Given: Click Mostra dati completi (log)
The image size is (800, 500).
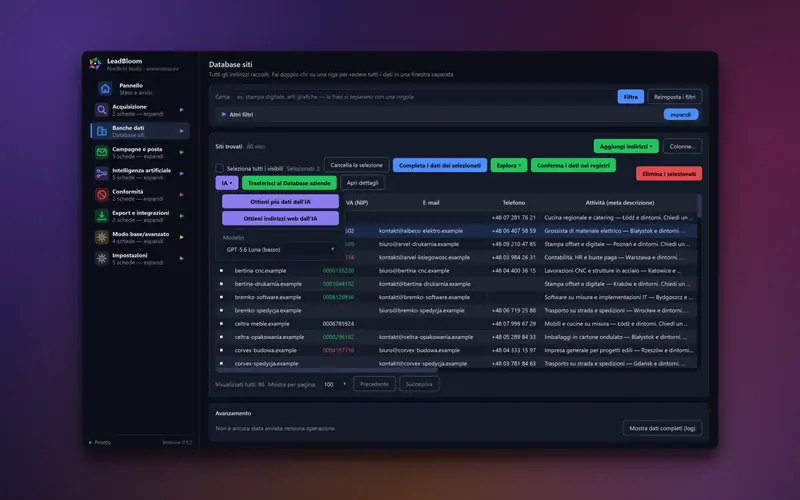Looking at the screenshot, I should pyautogui.click(x=662, y=428).
